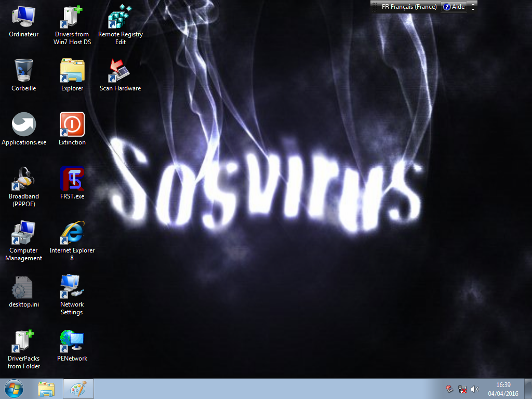The height and width of the screenshot is (399, 532).
Task: Click the safely remove hardware tray icon
Action: coord(449,389)
